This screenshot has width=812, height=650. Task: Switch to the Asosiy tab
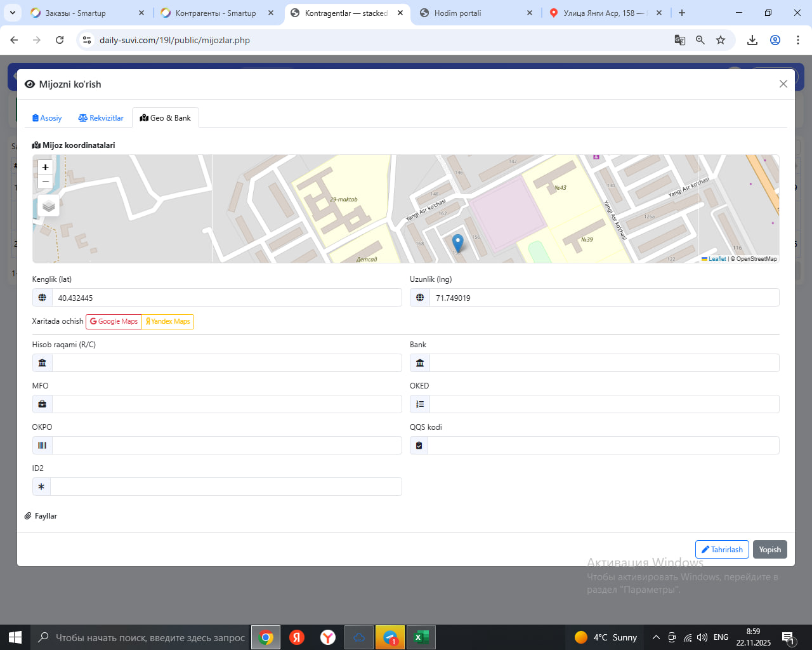(47, 118)
